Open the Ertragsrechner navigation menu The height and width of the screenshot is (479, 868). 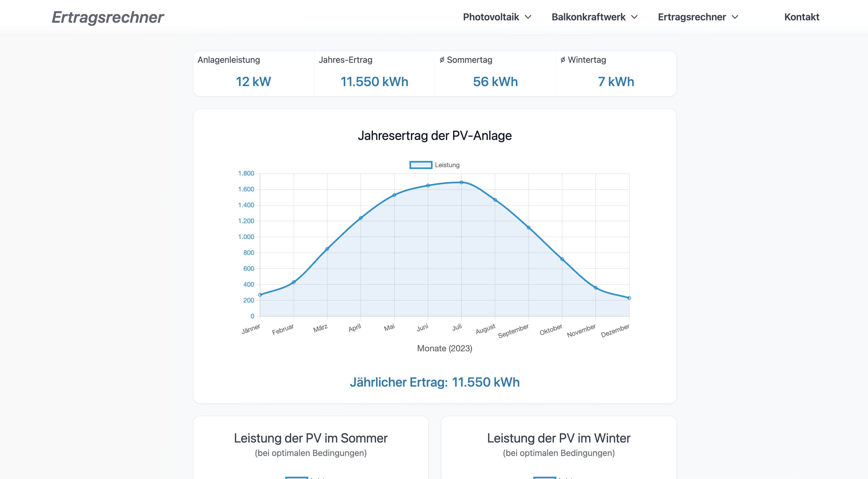692,17
